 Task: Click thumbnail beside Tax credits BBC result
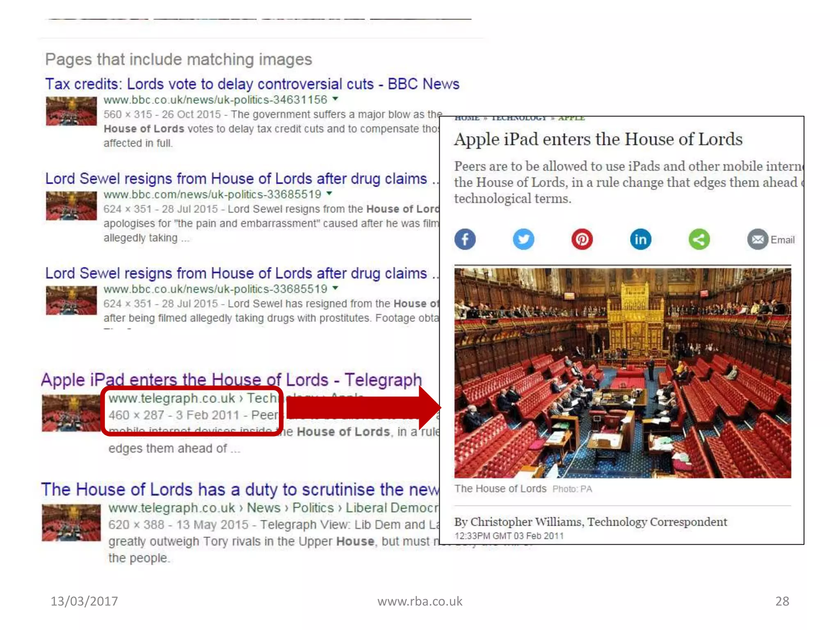pyautogui.click(x=71, y=111)
